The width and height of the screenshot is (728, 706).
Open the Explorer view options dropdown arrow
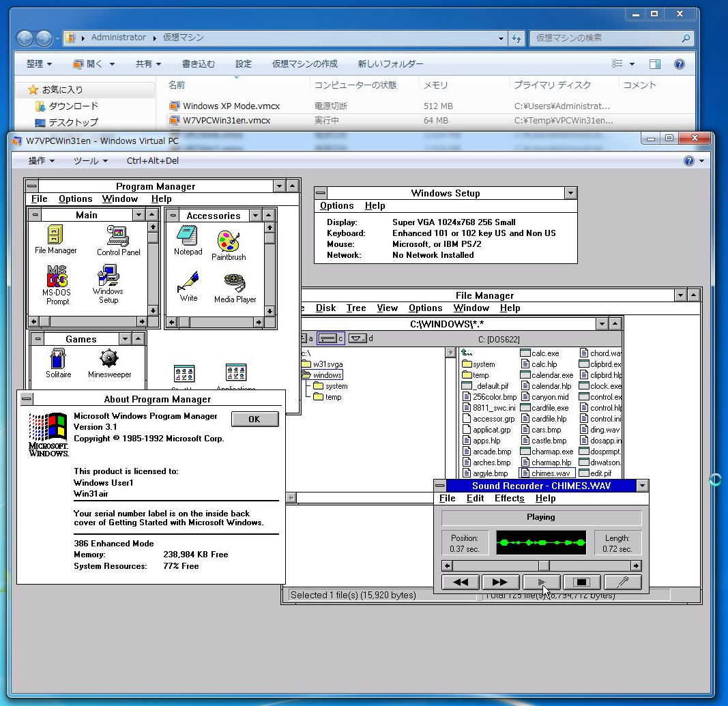[632, 64]
